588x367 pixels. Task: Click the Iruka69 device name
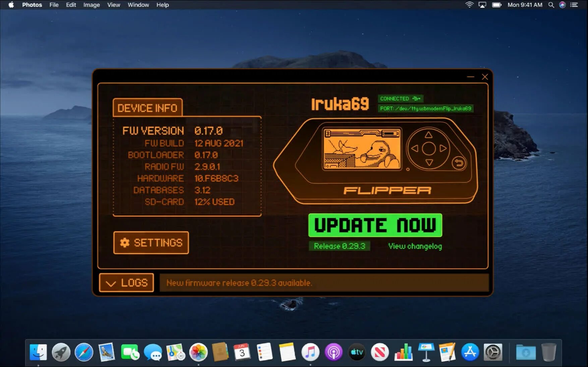340,104
